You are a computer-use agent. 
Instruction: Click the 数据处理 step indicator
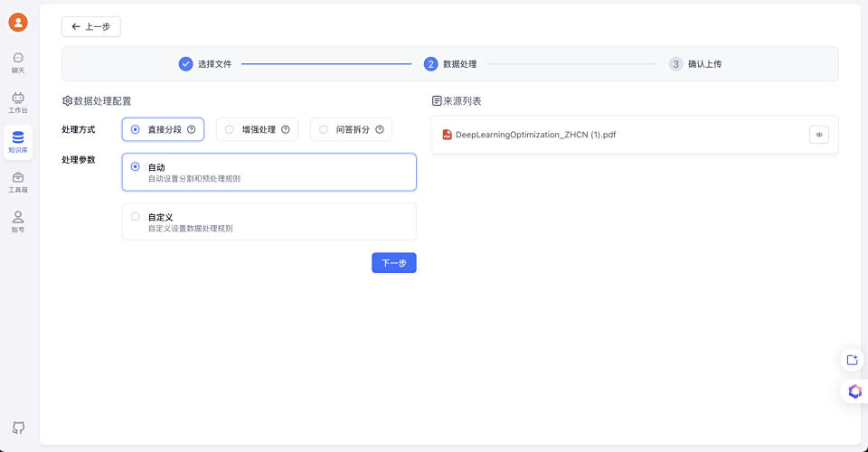click(450, 64)
